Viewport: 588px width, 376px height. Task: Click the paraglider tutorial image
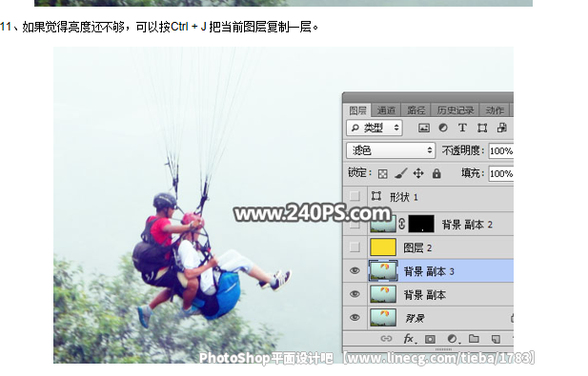(283, 205)
